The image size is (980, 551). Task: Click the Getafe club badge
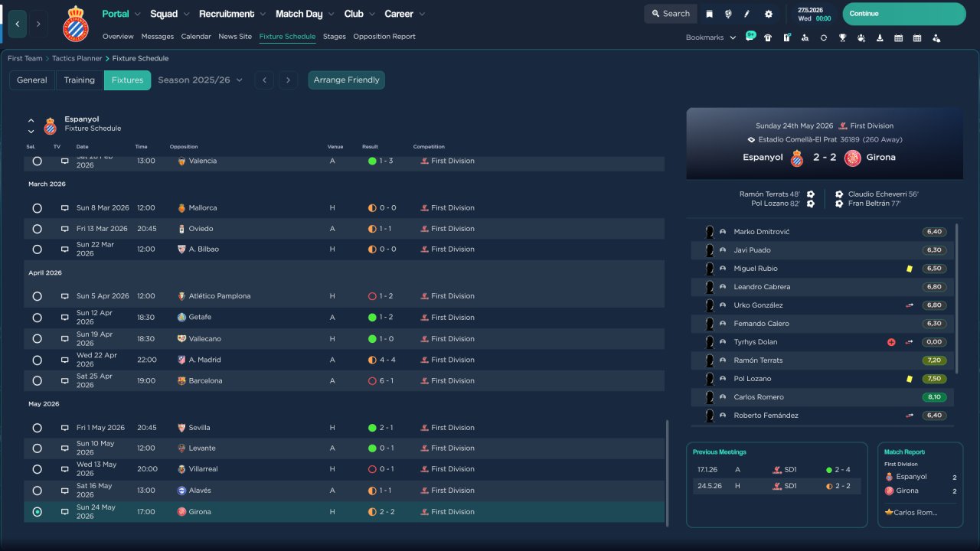point(181,318)
